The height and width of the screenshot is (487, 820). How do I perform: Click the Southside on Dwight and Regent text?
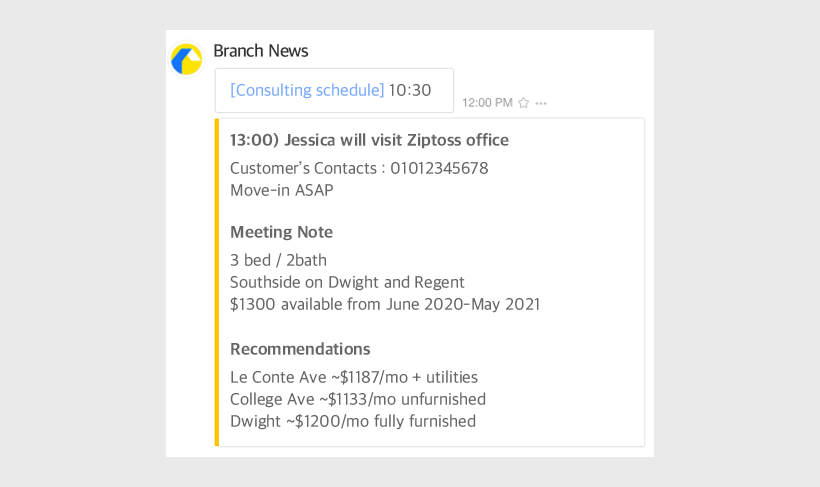tap(347, 282)
